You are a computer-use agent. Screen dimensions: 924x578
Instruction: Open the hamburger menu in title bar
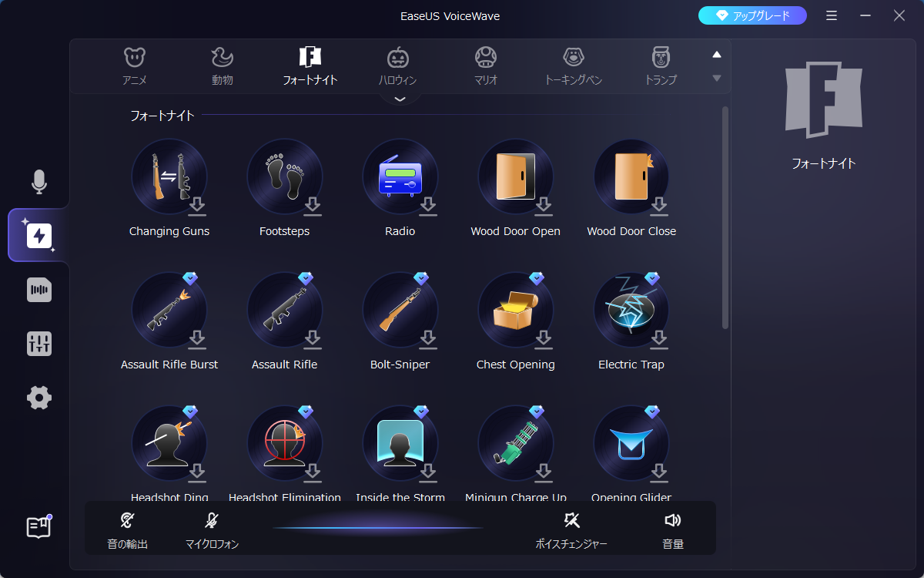point(832,15)
